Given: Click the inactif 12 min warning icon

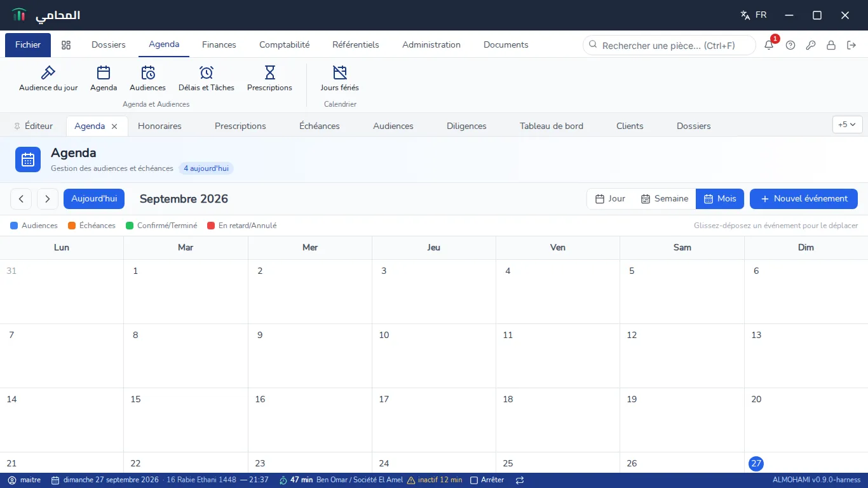Looking at the screenshot, I should (x=411, y=480).
